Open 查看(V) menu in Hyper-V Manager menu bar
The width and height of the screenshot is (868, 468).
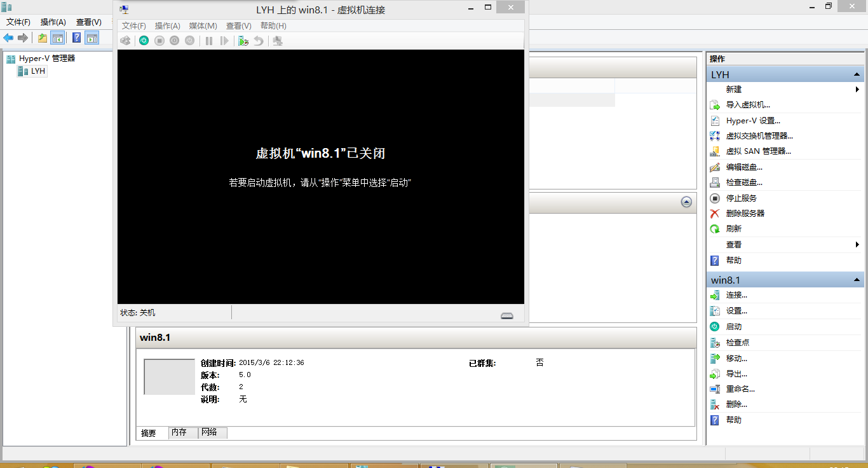pos(89,22)
